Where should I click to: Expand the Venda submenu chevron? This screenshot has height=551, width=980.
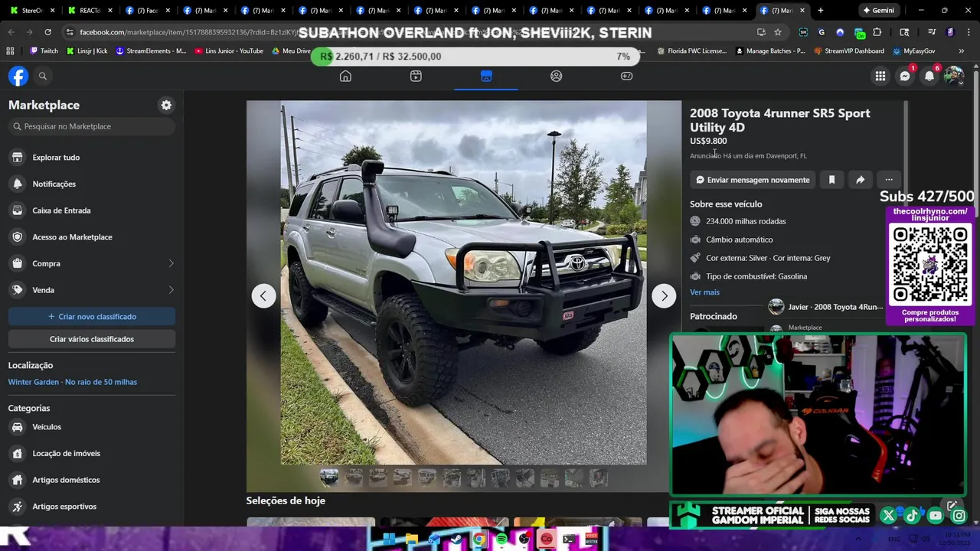coord(171,290)
